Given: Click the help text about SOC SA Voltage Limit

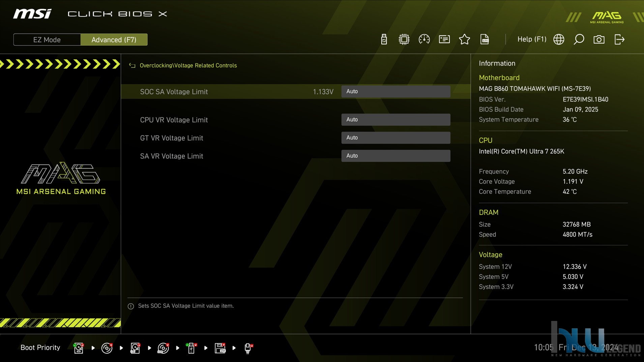Looking at the screenshot, I should pos(186,306).
